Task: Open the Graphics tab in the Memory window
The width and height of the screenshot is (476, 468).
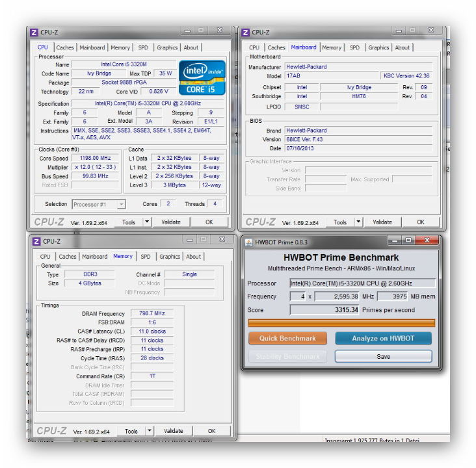Action: point(170,257)
